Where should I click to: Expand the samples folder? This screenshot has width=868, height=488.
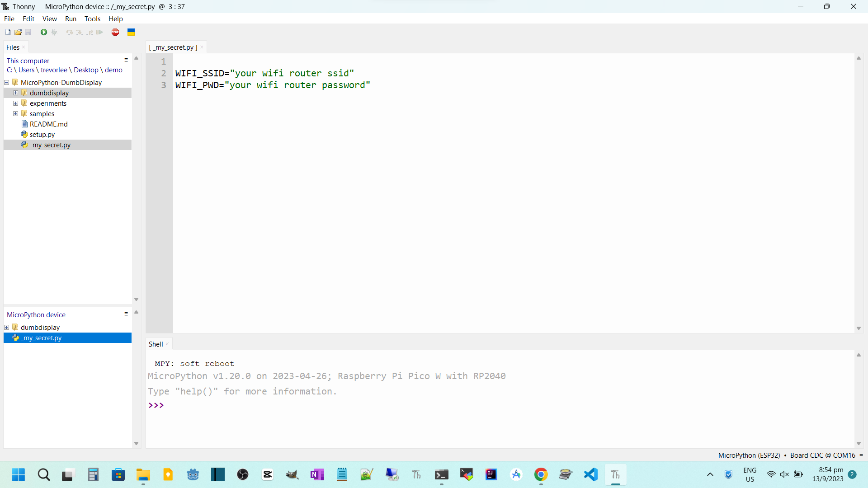click(15, 113)
